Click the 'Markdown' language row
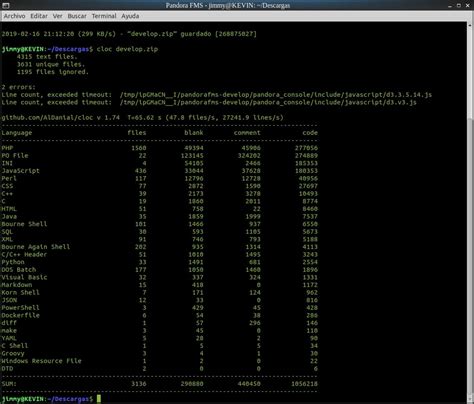474x404 pixels. coord(159,285)
